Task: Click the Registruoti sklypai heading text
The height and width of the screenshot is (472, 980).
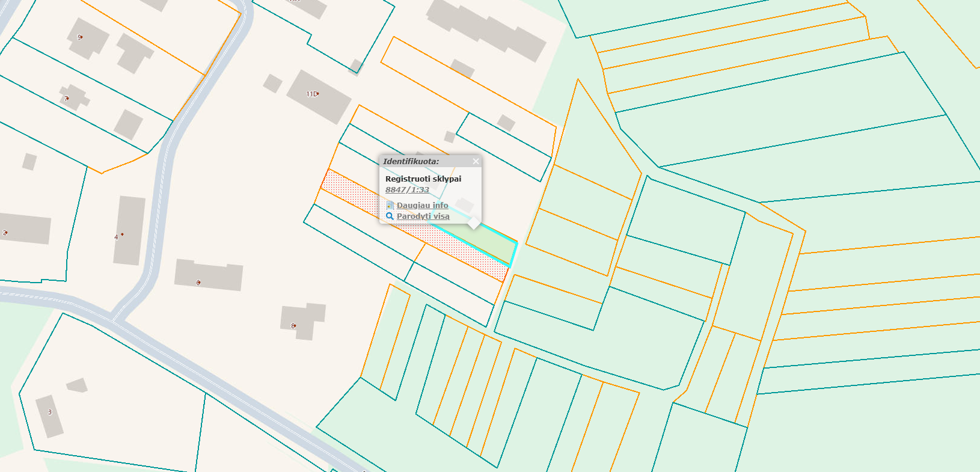Action: point(423,179)
